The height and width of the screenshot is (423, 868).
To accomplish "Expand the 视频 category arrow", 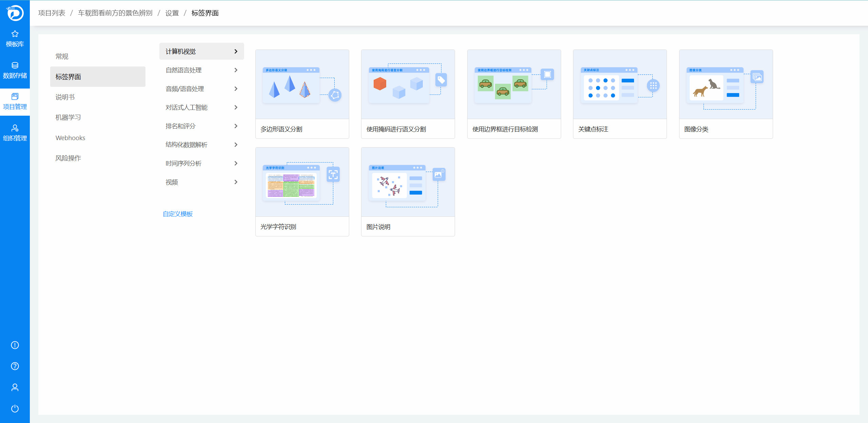I will click(x=236, y=182).
